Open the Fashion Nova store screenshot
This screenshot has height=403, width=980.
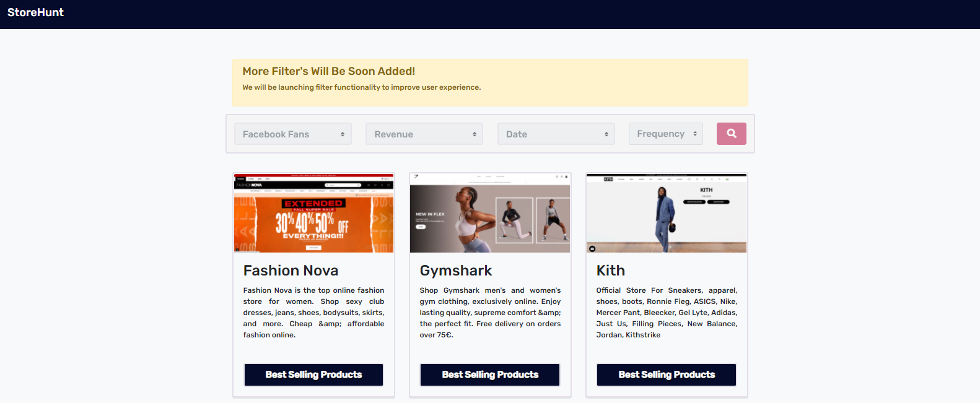tap(313, 213)
